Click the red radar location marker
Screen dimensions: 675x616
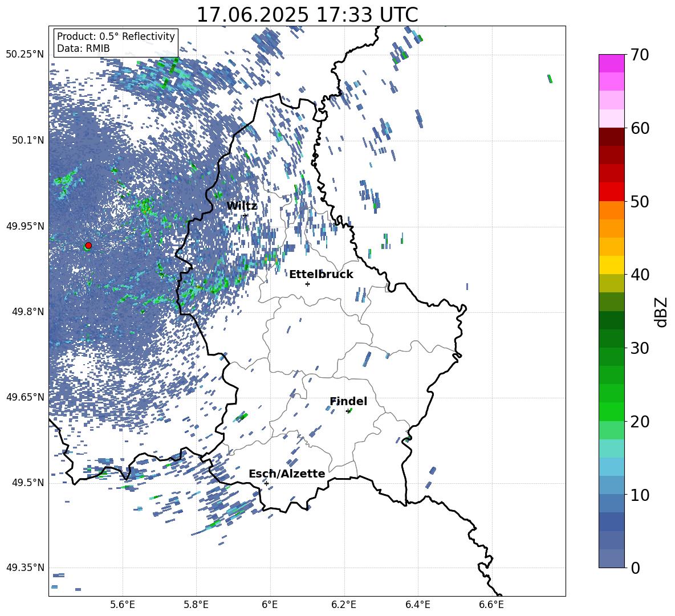[x=88, y=245]
